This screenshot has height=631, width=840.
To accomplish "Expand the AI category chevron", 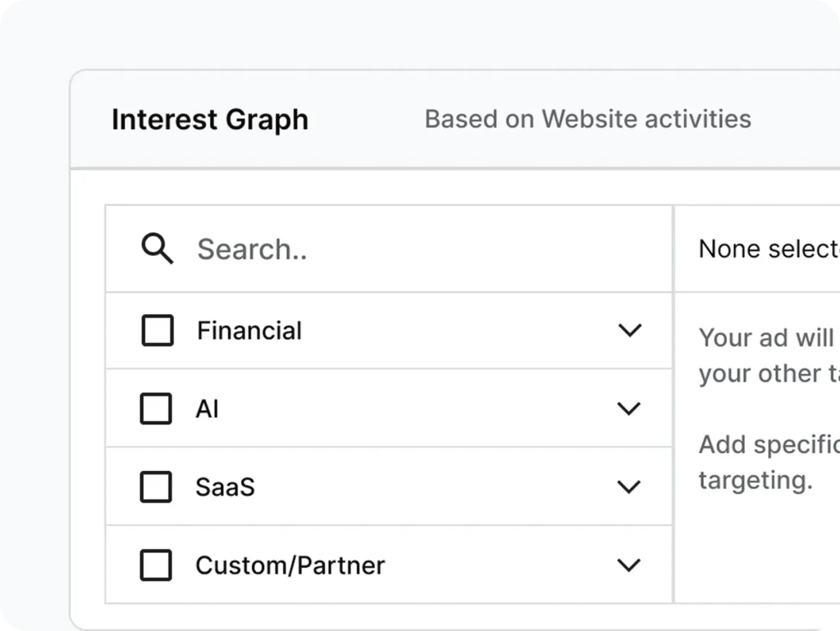I will pyautogui.click(x=629, y=409).
